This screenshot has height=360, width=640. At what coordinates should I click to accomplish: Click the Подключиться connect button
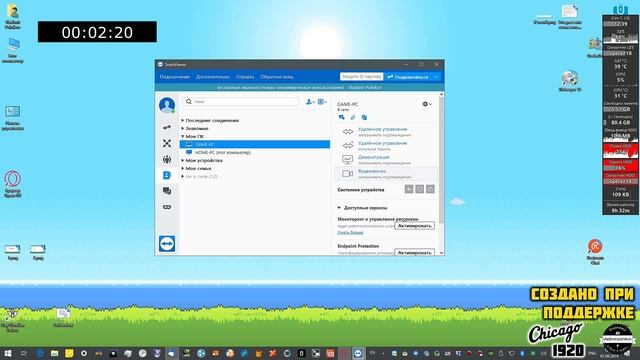click(x=408, y=77)
